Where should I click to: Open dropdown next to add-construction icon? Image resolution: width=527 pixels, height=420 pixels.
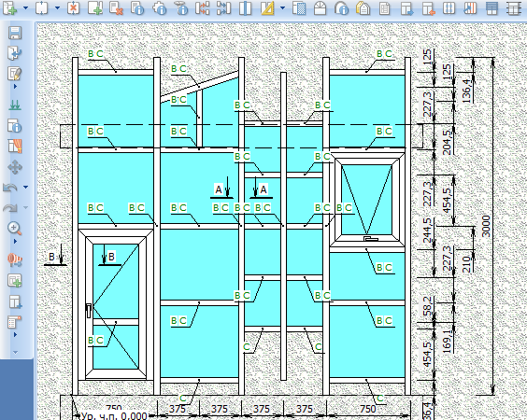coord(25,8)
